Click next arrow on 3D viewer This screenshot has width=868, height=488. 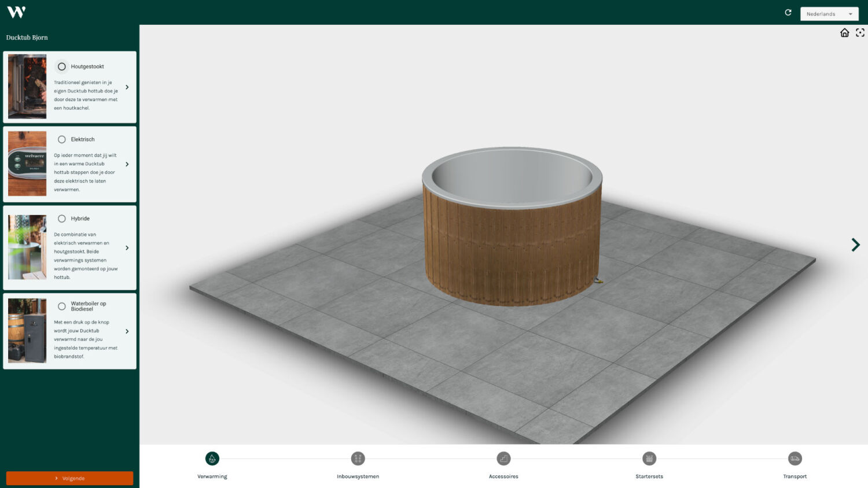855,245
